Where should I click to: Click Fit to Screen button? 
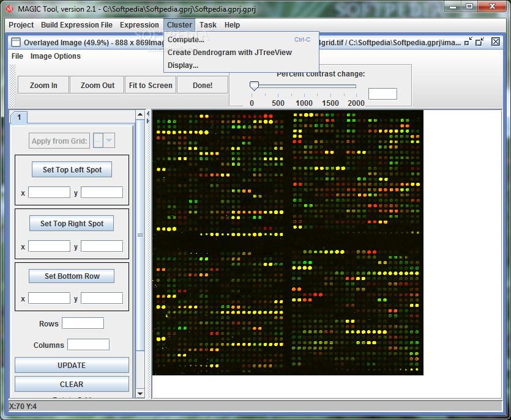pos(151,85)
